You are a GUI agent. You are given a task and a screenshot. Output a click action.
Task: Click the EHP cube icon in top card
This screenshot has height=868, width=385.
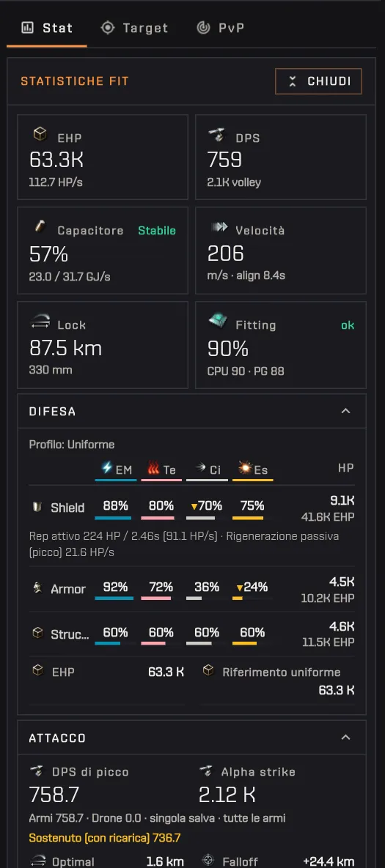(40, 134)
